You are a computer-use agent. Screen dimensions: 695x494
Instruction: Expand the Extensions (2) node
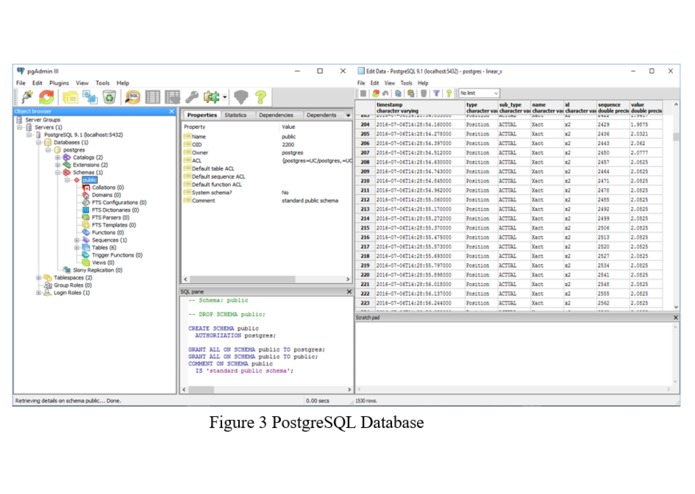point(58,165)
